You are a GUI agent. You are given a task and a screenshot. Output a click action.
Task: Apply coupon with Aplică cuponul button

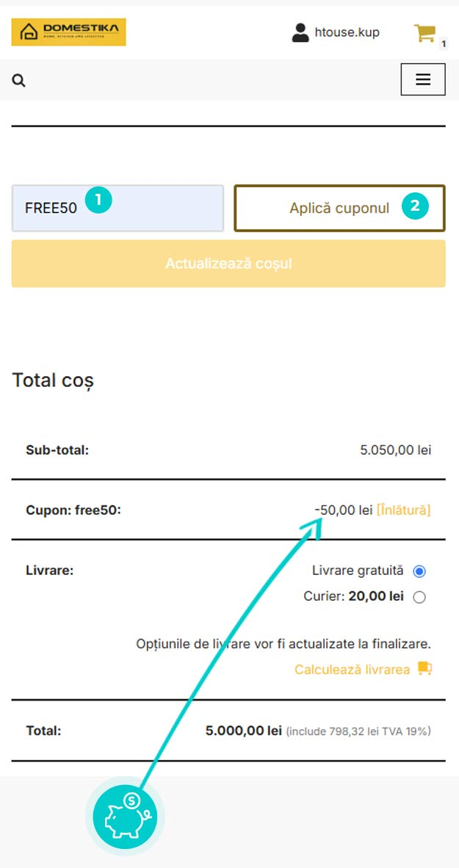[x=339, y=208]
